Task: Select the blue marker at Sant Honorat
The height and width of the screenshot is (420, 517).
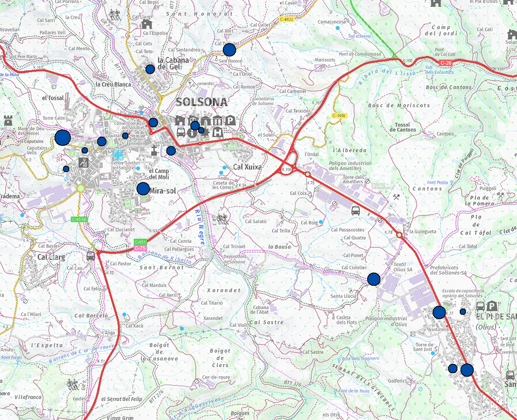Action: [229, 50]
